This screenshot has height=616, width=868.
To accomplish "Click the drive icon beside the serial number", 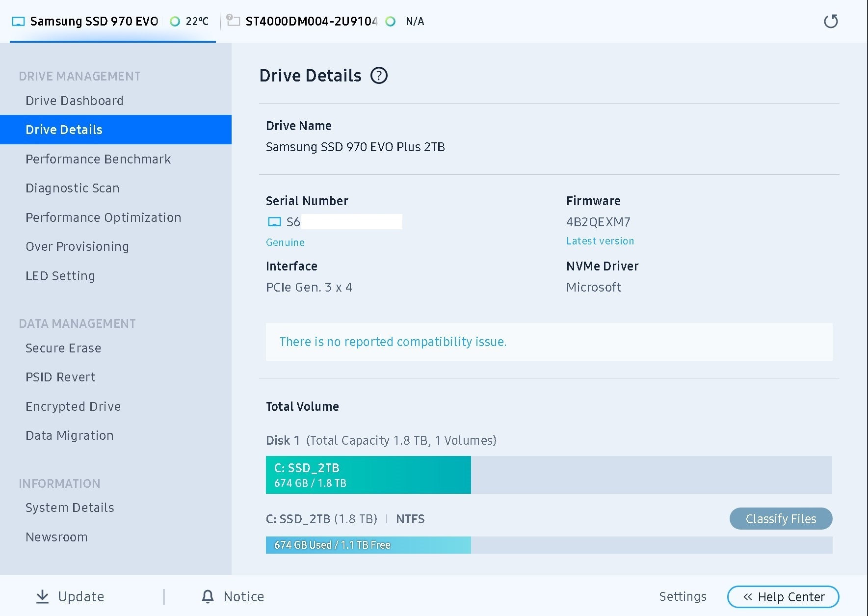I will click(274, 222).
